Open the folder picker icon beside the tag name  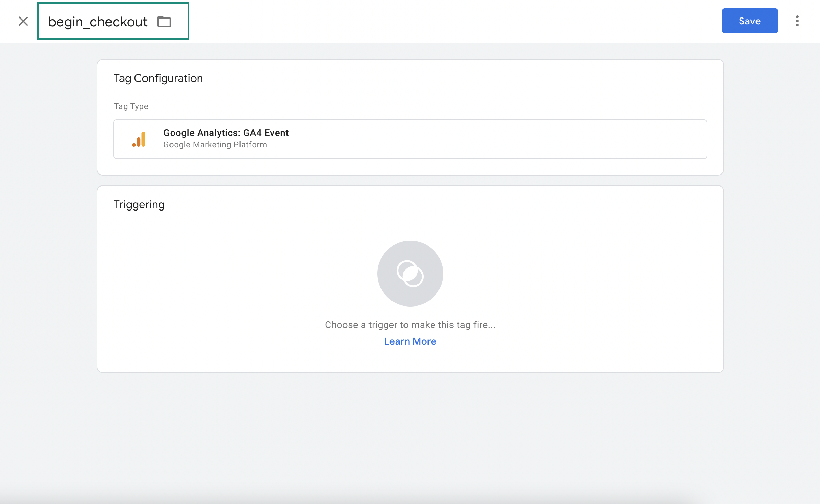point(164,22)
